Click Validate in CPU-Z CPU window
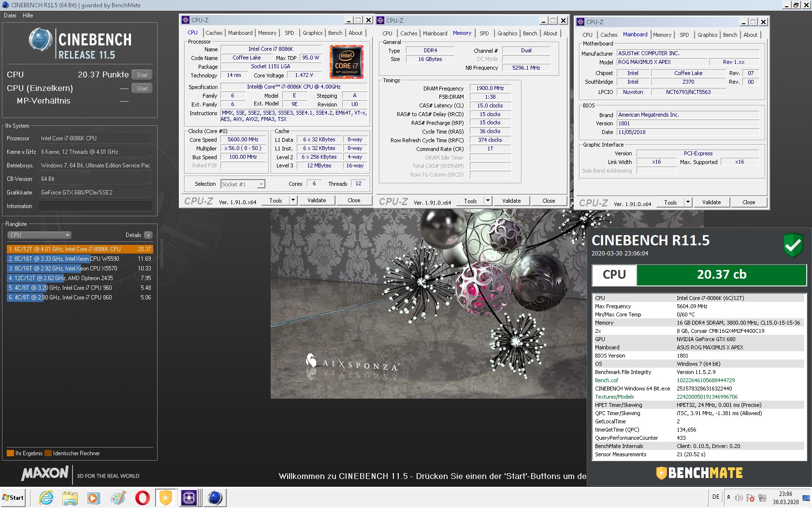The image size is (812, 508). tap(317, 200)
